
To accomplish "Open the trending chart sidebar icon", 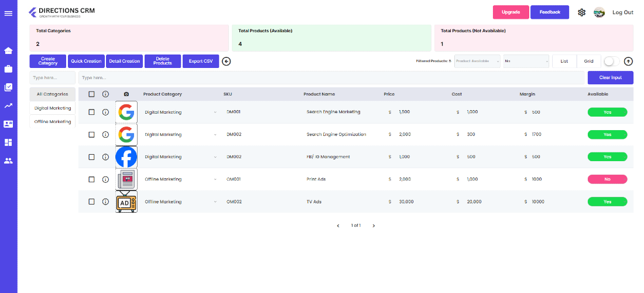I will click(8, 105).
